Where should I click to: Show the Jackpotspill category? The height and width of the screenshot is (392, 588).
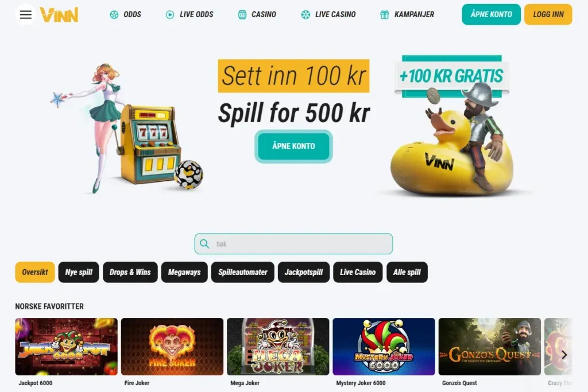(304, 272)
